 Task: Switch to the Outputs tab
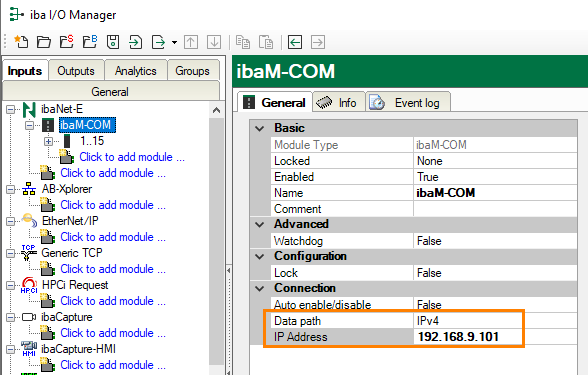point(76,70)
